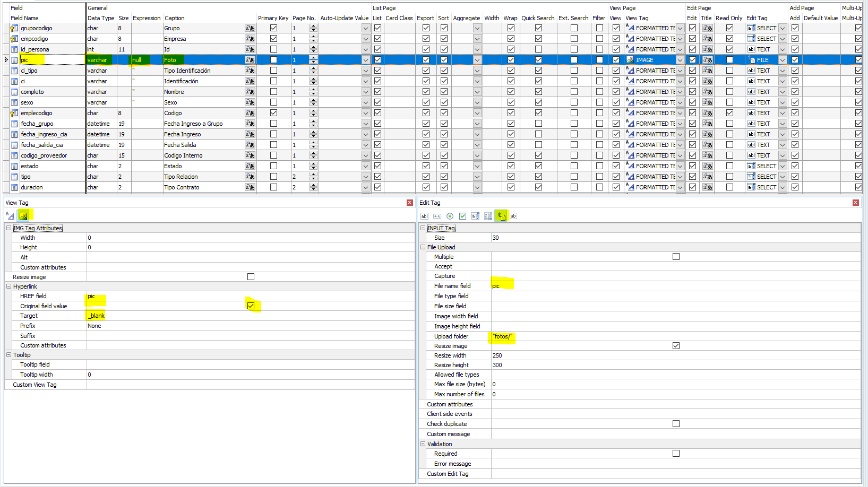Toggle Quick Search for id_persona row
868x487 pixels.
coord(538,49)
